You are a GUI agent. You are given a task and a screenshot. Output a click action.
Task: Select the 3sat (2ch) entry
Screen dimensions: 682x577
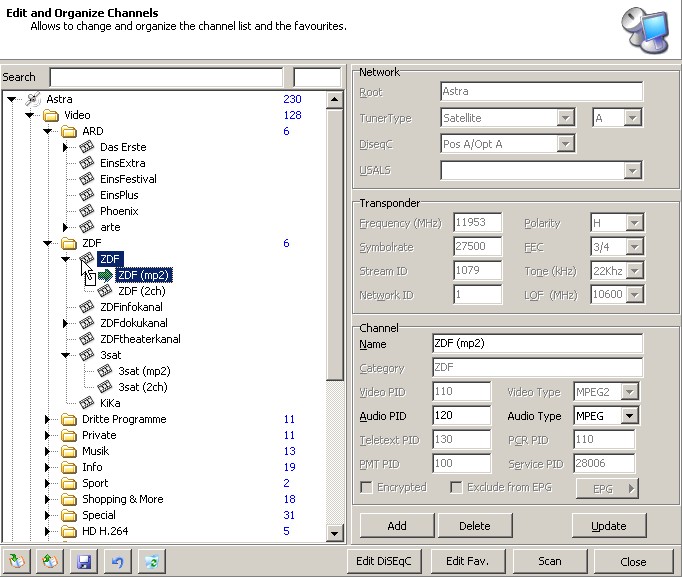coord(143,387)
